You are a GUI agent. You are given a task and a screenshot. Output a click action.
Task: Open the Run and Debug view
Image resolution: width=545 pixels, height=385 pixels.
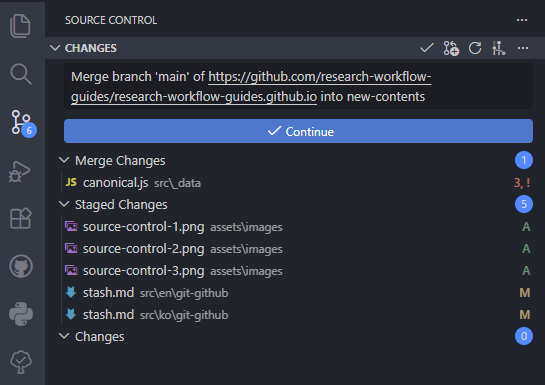[19, 172]
